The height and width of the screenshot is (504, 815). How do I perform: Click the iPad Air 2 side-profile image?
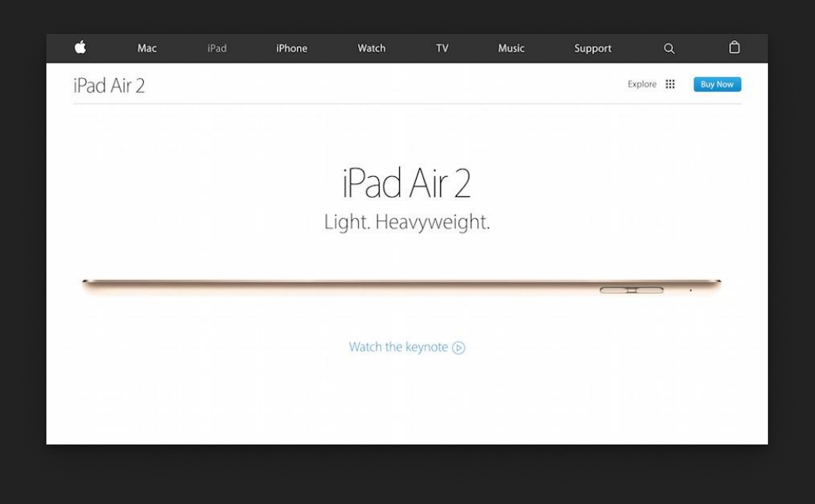(x=402, y=288)
